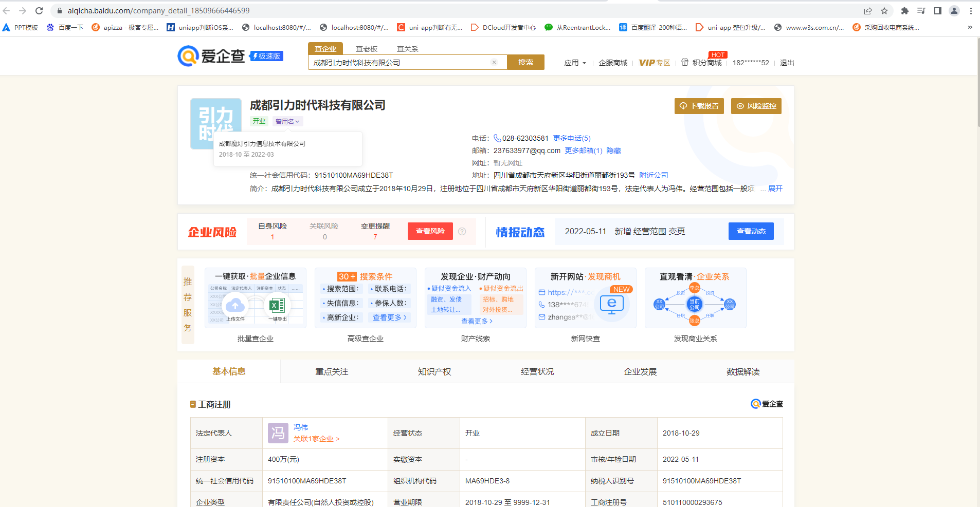Clear the company search box text
The height and width of the screenshot is (507, 980).
click(x=494, y=62)
